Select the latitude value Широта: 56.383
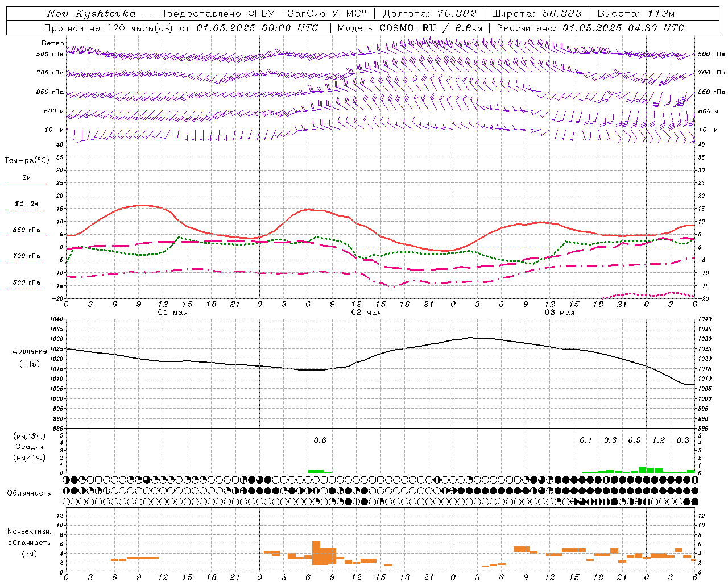Image resolution: width=728 pixels, height=582 pixels. 537,14
